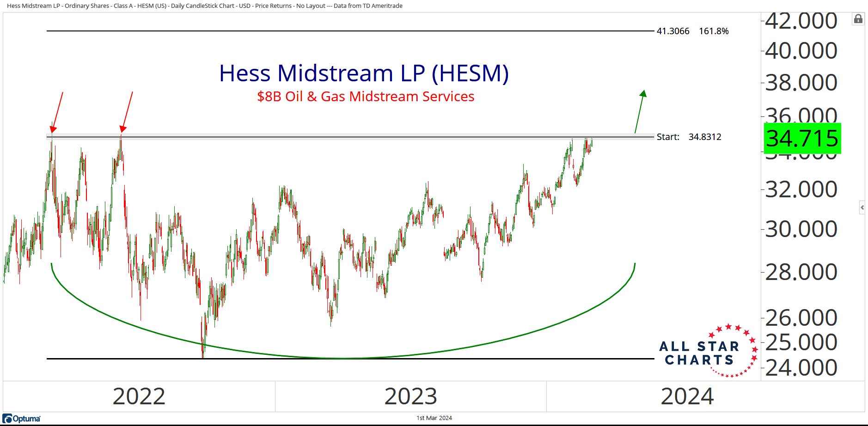Select the Hess Midstream LP (HESM) title
This screenshot has height=426, width=868.
[364, 73]
